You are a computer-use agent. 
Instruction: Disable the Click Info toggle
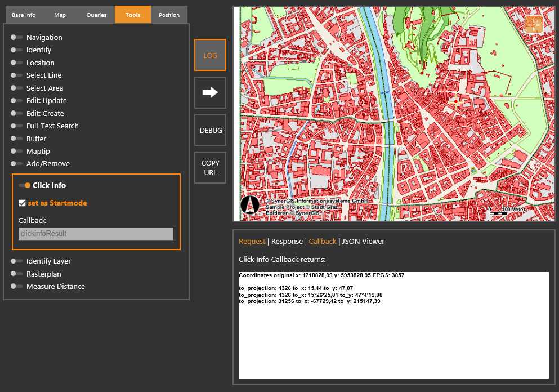point(23,185)
